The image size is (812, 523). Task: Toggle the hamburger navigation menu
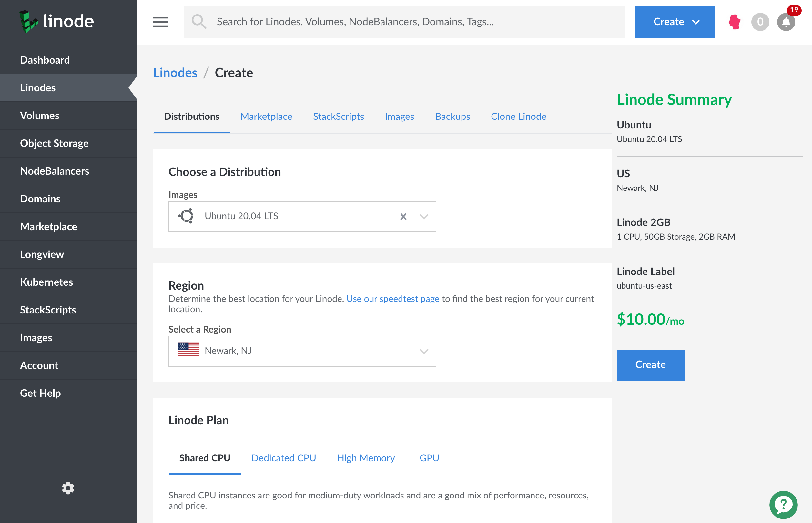[x=161, y=22]
